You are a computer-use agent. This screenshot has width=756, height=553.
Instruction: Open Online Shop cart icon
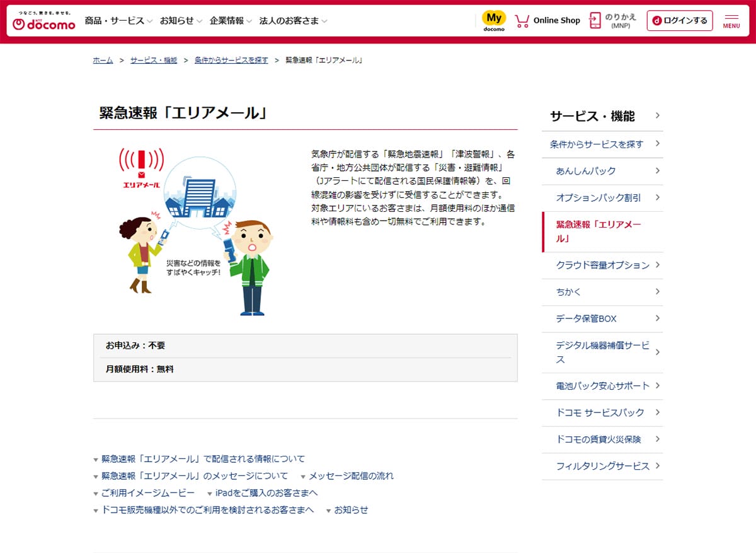[x=522, y=21]
